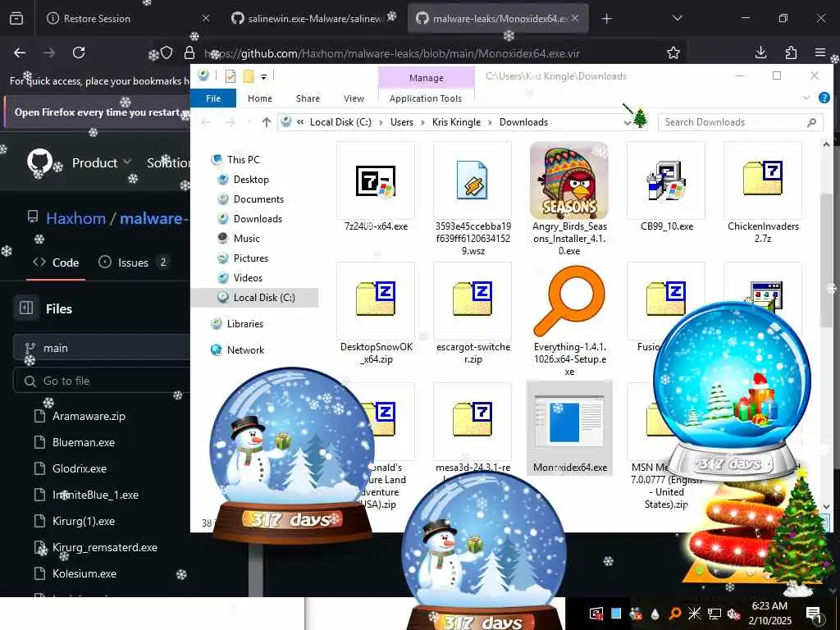The image size is (840, 630).
Task: Open the clock showing 6:23 AM
Action: coord(769,613)
